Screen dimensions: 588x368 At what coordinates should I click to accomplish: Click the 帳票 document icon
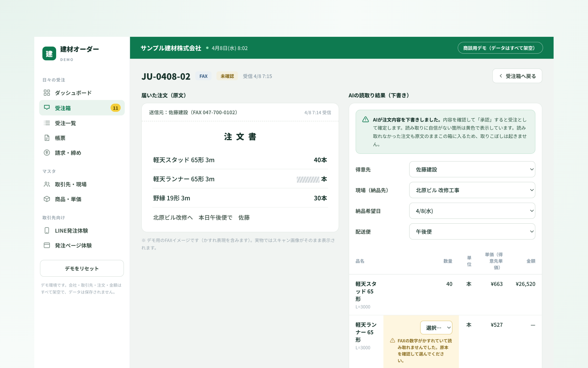[47, 138]
